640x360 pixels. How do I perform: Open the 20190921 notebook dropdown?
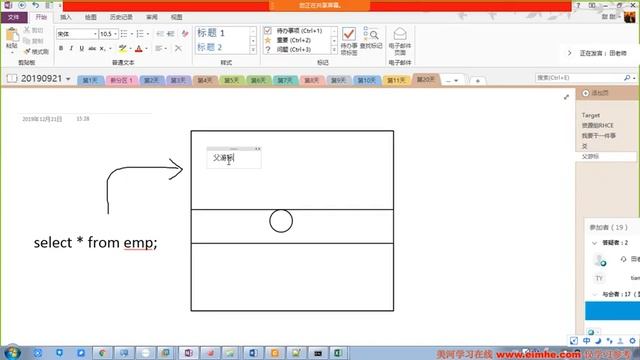click(68, 79)
